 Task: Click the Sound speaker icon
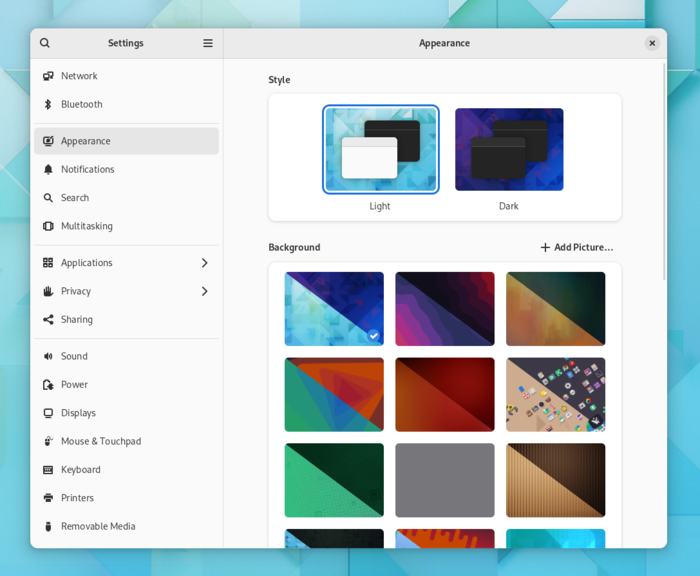pyautogui.click(x=48, y=356)
